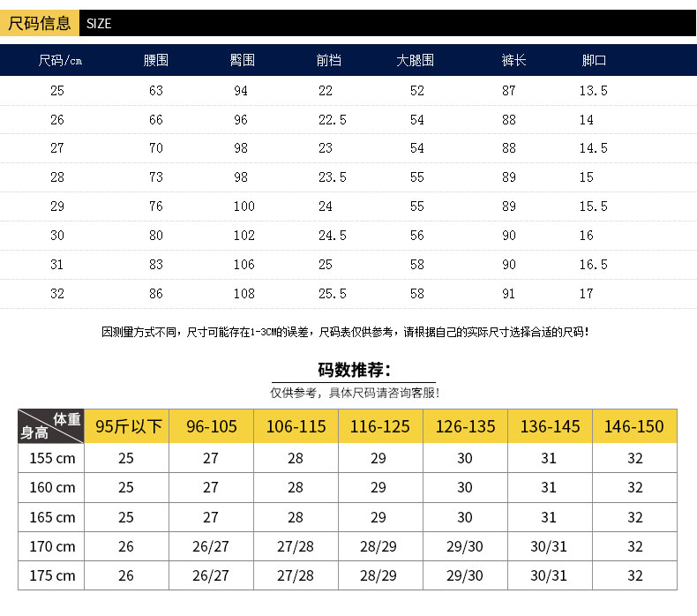697x616 pixels.
Task: Click 32 in the 155 cm row
Action: pyautogui.click(x=634, y=458)
